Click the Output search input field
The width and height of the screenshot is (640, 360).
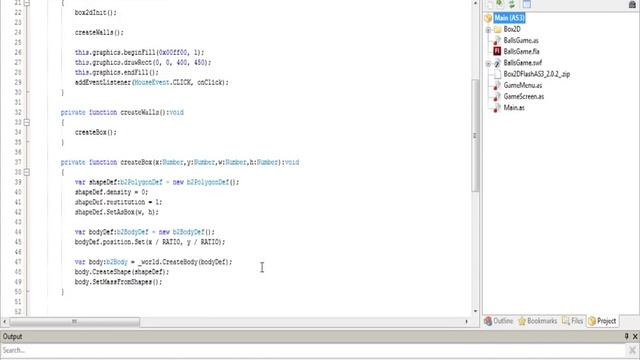coord(313,350)
